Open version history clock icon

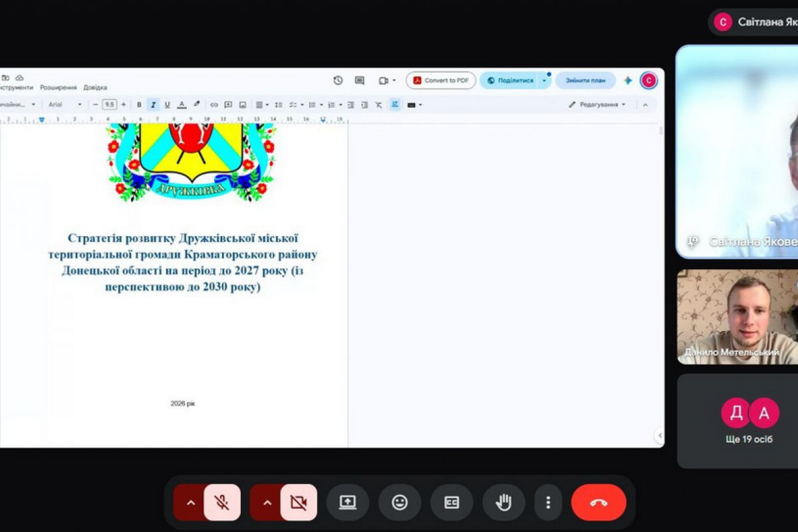pyautogui.click(x=338, y=80)
